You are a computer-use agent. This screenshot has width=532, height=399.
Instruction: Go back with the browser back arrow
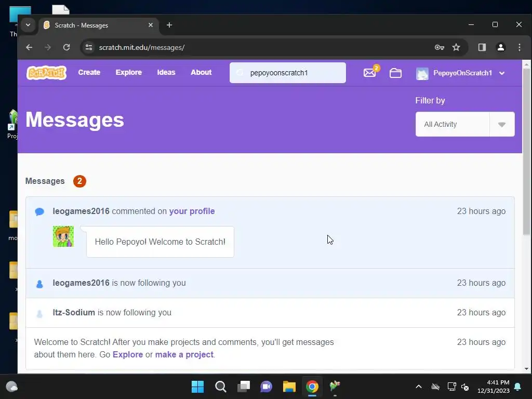pyautogui.click(x=29, y=47)
